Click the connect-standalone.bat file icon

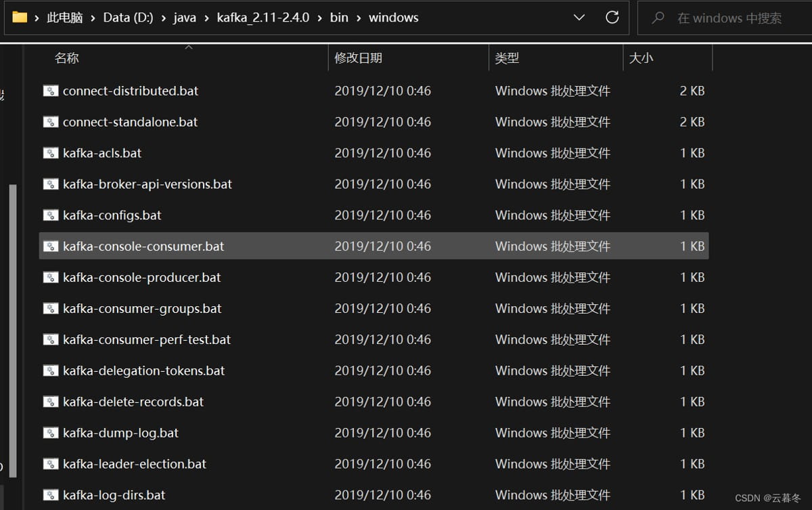tap(51, 122)
